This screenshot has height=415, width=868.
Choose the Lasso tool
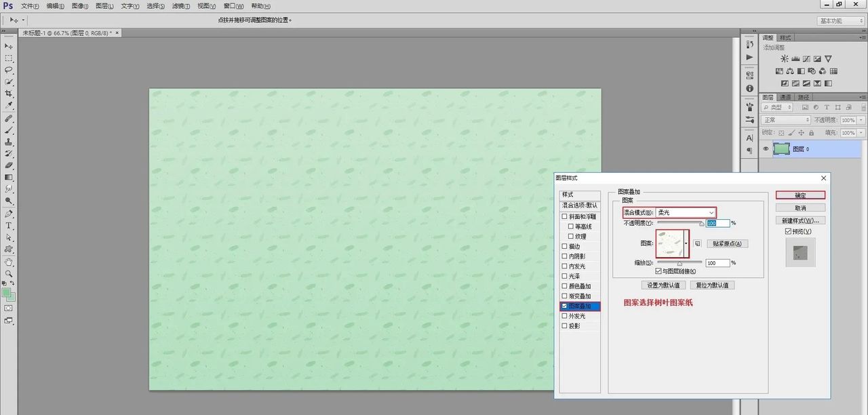[x=9, y=70]
